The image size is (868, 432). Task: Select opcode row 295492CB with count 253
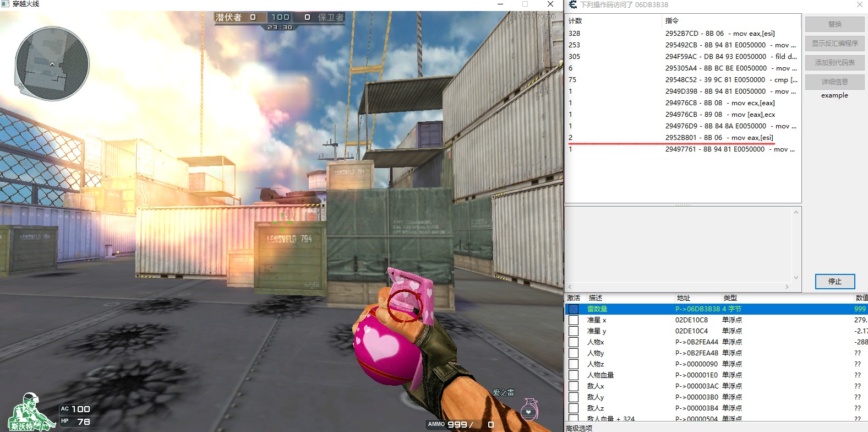tap(683, 45)
